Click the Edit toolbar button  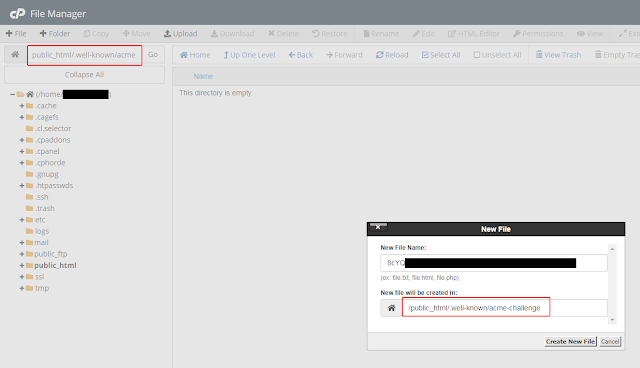tap(424, 33)
